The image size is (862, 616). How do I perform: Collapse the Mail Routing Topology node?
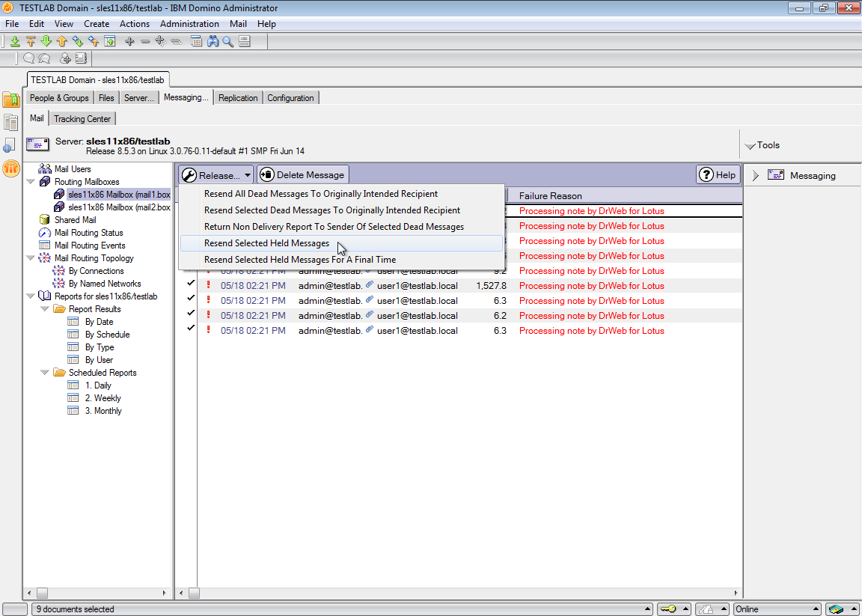(x=31, y=258)
